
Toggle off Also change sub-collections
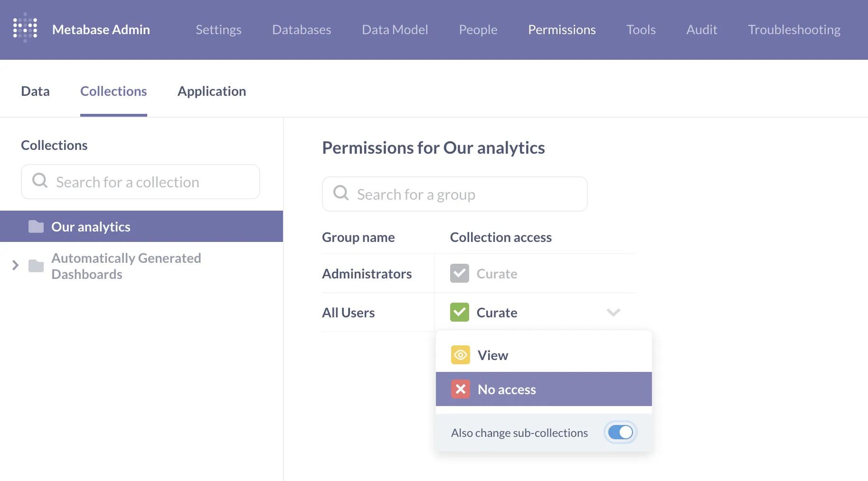620,432
